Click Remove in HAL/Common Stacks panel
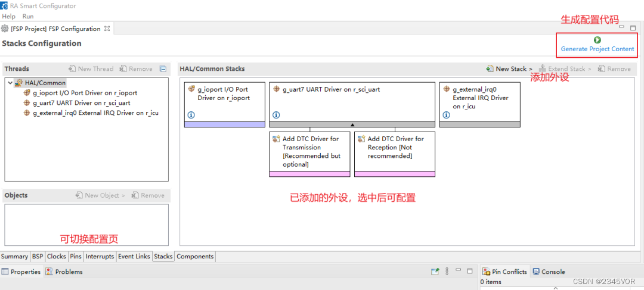This screenshot has height=290, width=644. tap(614, 69)
